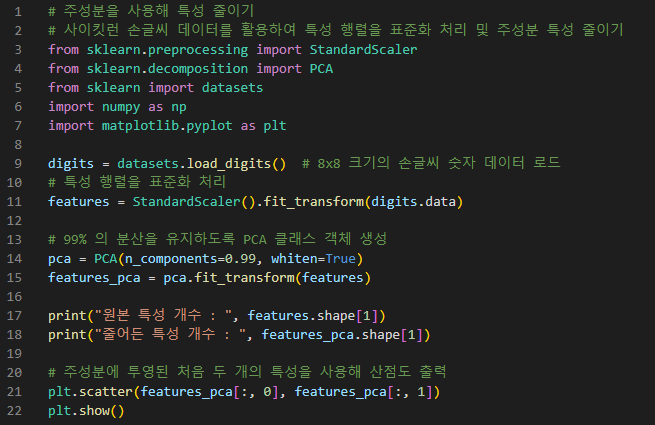
Task: Click 'n_components=0.99' parameter
Action: (x=190, y=259)
